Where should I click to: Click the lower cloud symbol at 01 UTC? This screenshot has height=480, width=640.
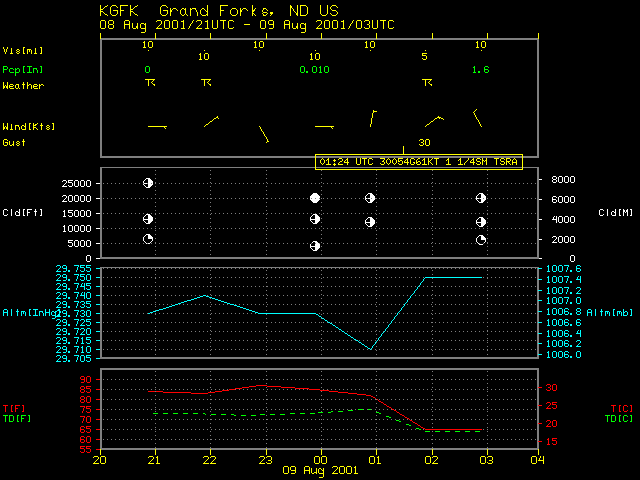pos(370,222)
